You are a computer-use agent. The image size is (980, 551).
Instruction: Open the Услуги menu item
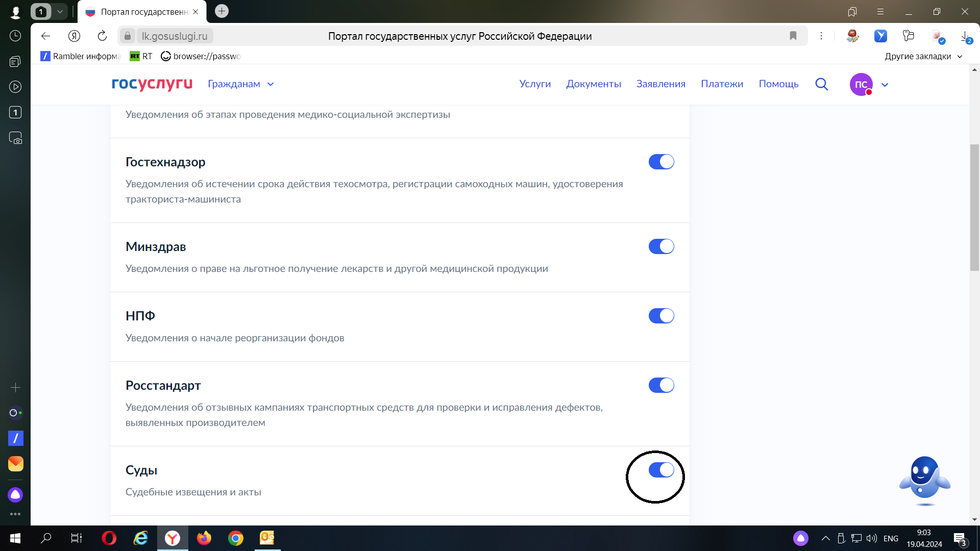(535, 84)
